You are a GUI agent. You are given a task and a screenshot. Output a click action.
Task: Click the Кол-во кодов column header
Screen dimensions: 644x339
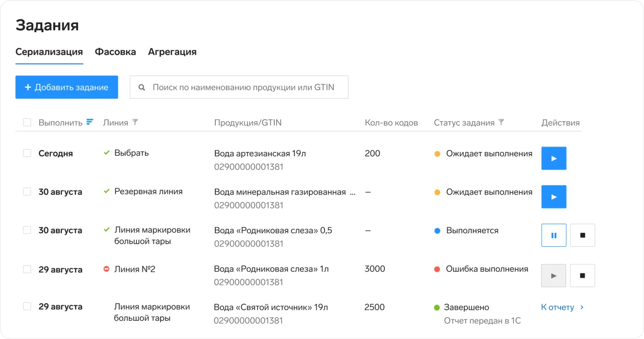(391, 122)
